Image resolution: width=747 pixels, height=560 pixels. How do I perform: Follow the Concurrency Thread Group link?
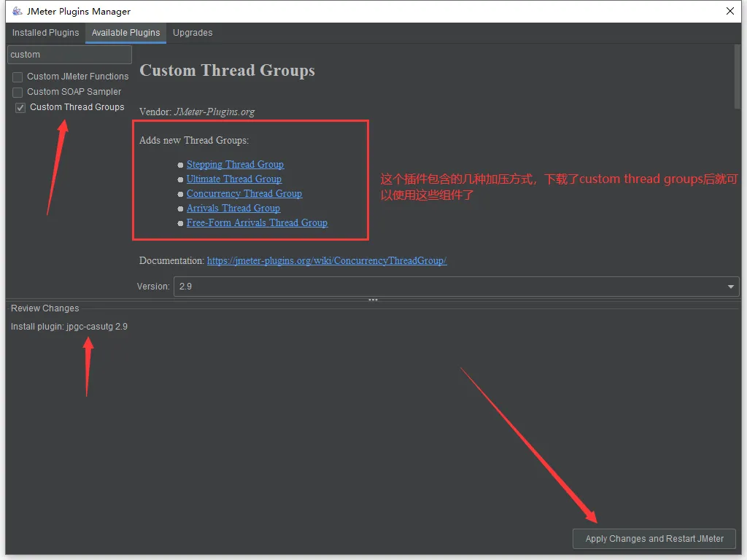coord(244,193)
